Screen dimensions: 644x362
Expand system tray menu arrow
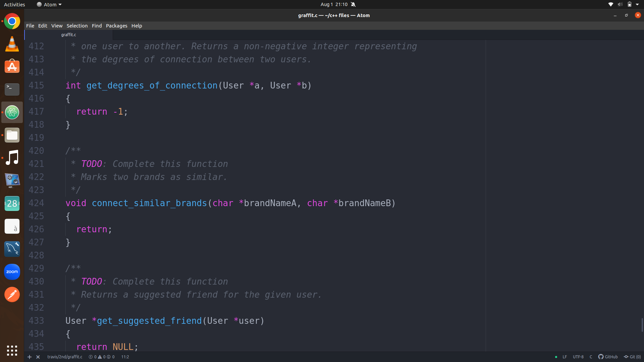(637, 4)
